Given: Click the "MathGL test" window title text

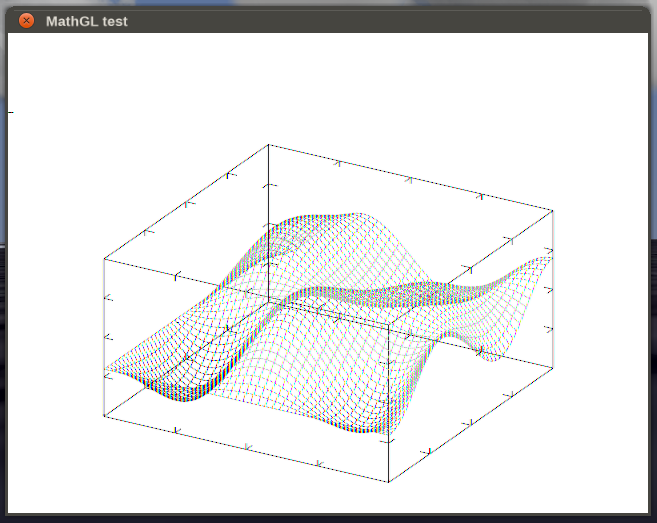Looking at the screenshot, I should (86, 20).
